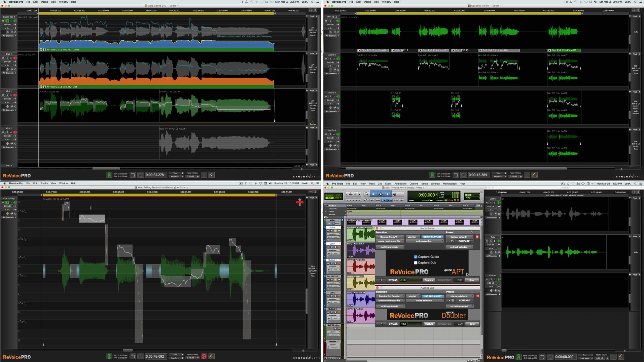Image resolution: width=644 pixels, height=362 pixels.
Task: Select the Pro Tools Selector tool
Action: (381, 194)
